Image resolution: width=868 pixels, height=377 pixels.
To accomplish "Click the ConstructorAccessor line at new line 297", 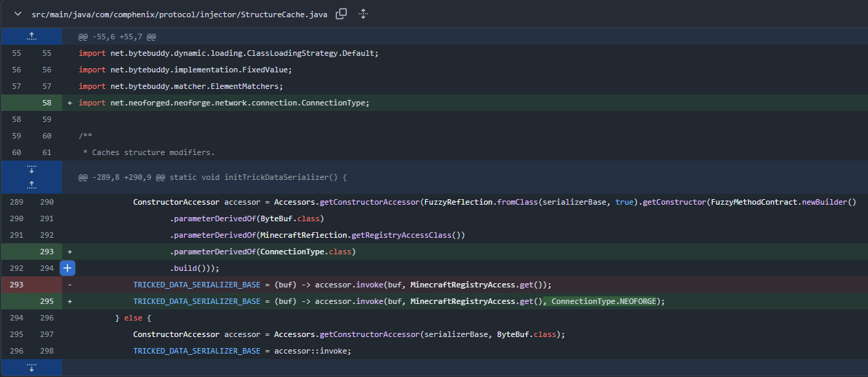I will click(x=349, y=334).
